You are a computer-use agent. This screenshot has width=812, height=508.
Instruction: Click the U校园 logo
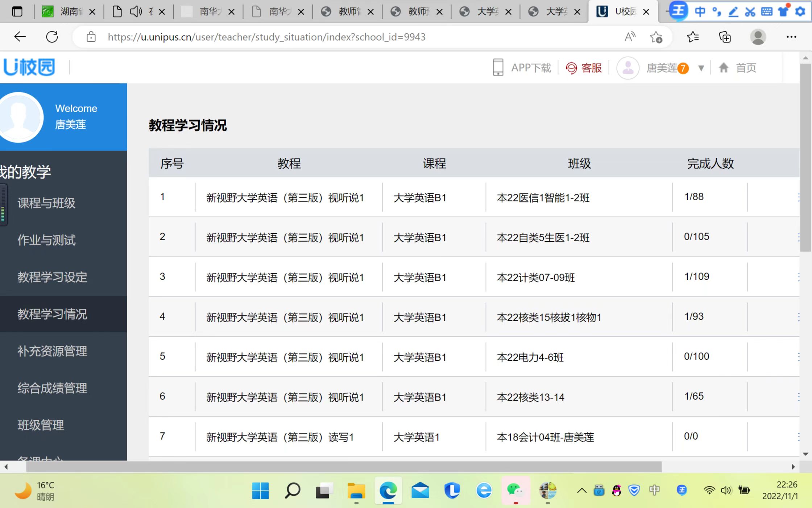[29, 67]
